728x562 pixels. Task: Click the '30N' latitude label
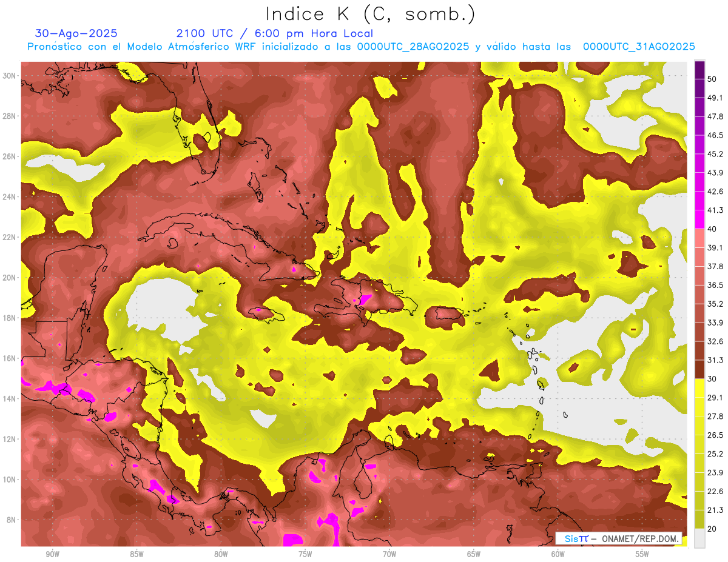[10, 76]
